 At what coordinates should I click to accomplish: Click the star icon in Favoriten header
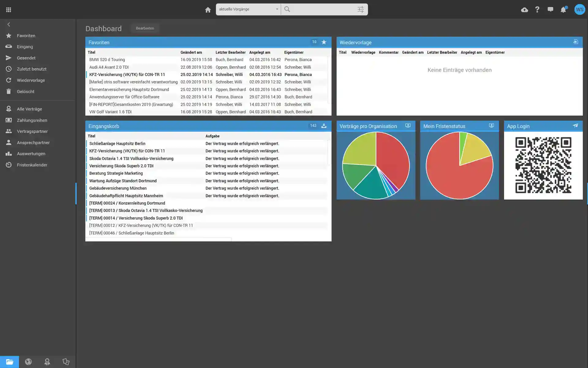(324, 42)
